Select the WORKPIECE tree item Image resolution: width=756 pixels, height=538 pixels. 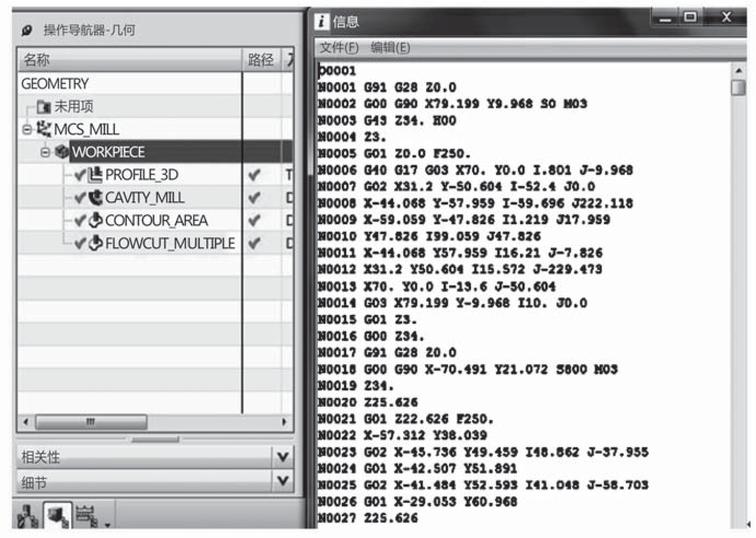click(109, 152)
